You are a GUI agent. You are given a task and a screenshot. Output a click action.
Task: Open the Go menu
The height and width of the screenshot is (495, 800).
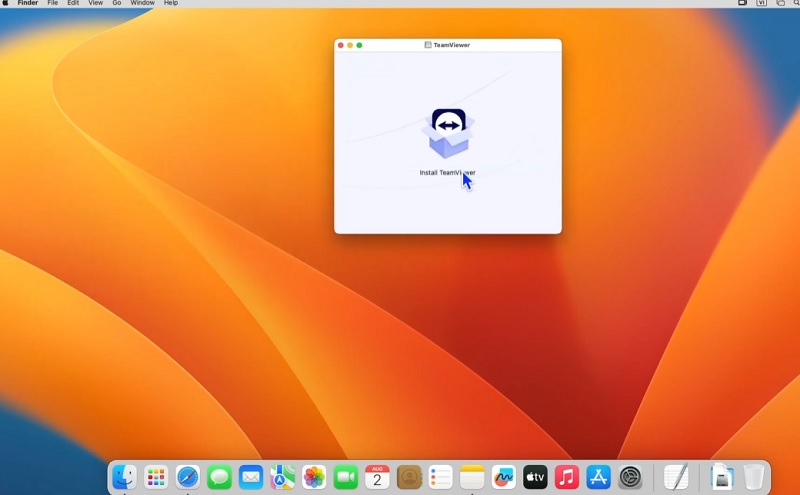(x=117, y=3)
